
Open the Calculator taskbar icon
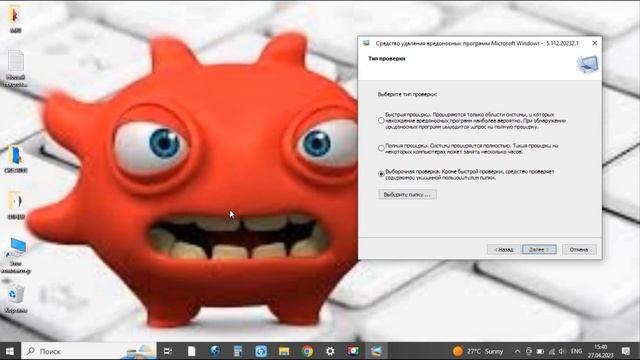click(x=238, y=351)
